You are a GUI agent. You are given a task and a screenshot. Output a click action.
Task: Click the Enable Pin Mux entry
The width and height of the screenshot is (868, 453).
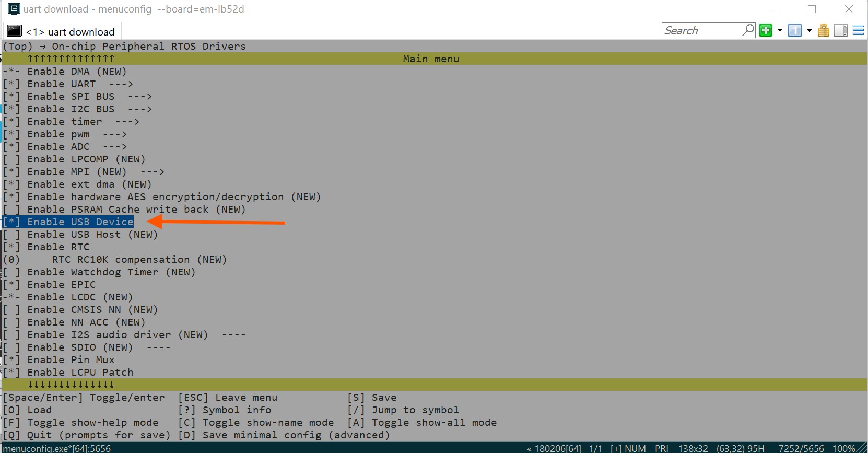[x=71, y=360]
